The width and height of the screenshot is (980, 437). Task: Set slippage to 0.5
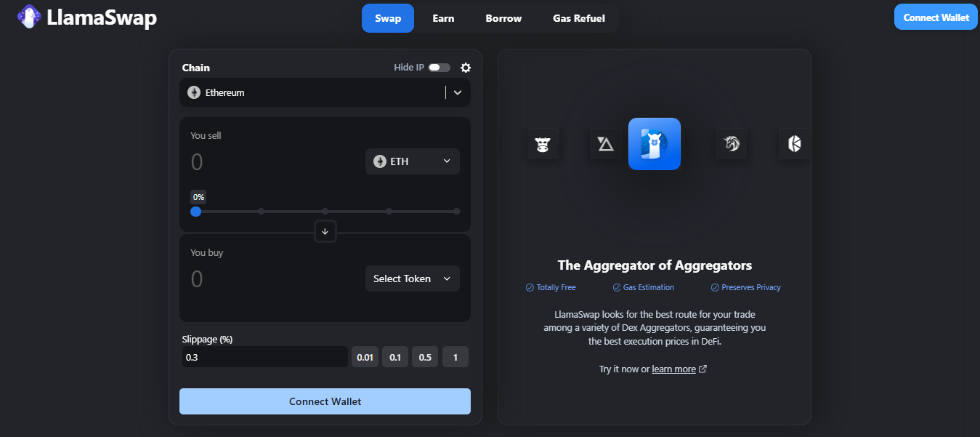(x=425, y=357)
